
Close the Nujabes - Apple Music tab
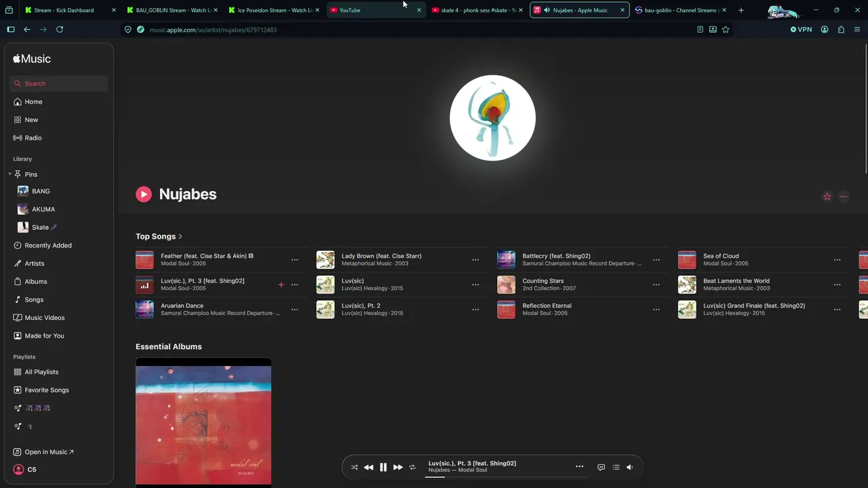click(623, 10)
